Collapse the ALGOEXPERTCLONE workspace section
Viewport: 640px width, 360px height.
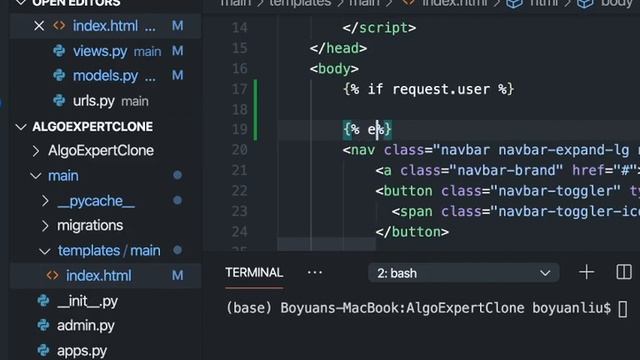(x=20, y=127)
